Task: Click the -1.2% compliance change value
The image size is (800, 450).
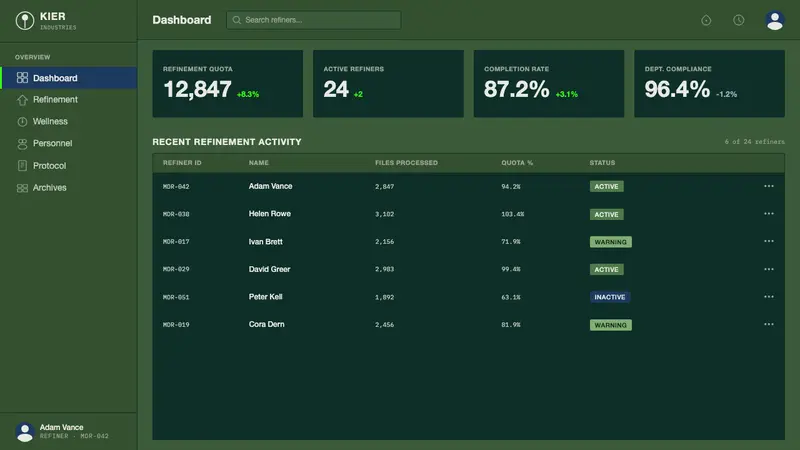Action: pyautogui.click(x=727, y=94)
